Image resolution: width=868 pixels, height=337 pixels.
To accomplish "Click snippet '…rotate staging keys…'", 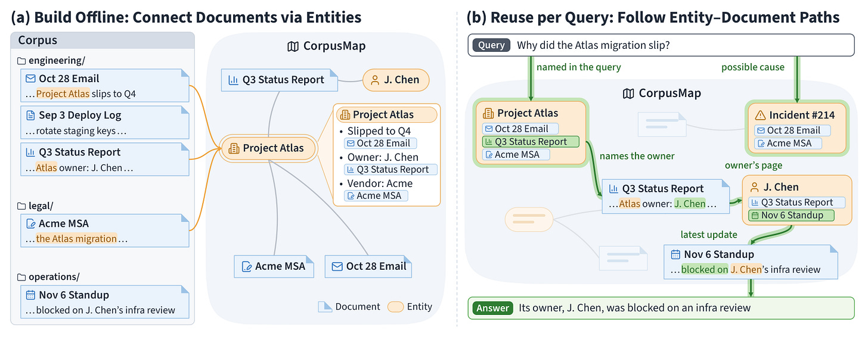I will tap(76, 131).
